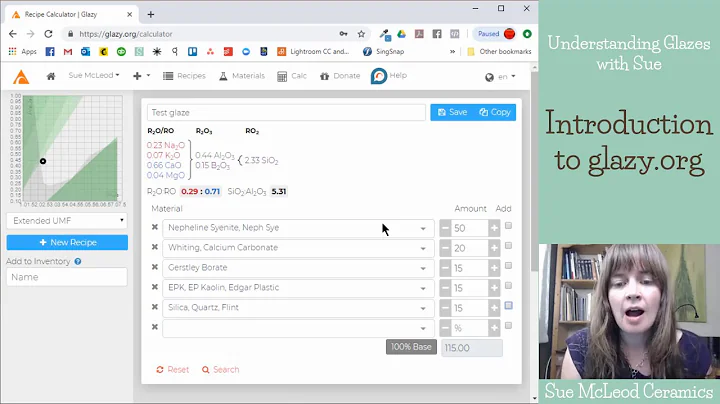720x404 pixels.
Task: Open the plus add-new menu
Action: pyautogui.click(x=141, y=76)
